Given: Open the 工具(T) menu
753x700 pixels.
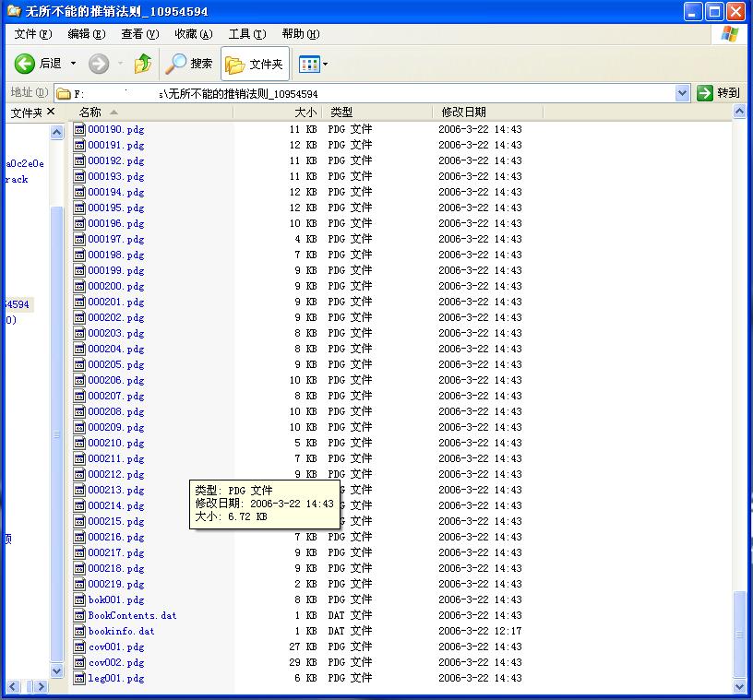Looking at the screenshot, I should point(246,34).
